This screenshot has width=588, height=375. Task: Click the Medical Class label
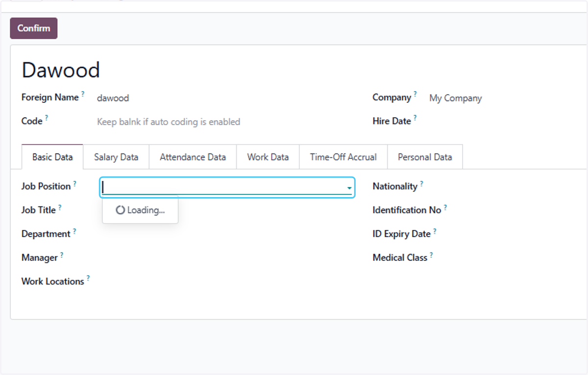click(400, 257)
